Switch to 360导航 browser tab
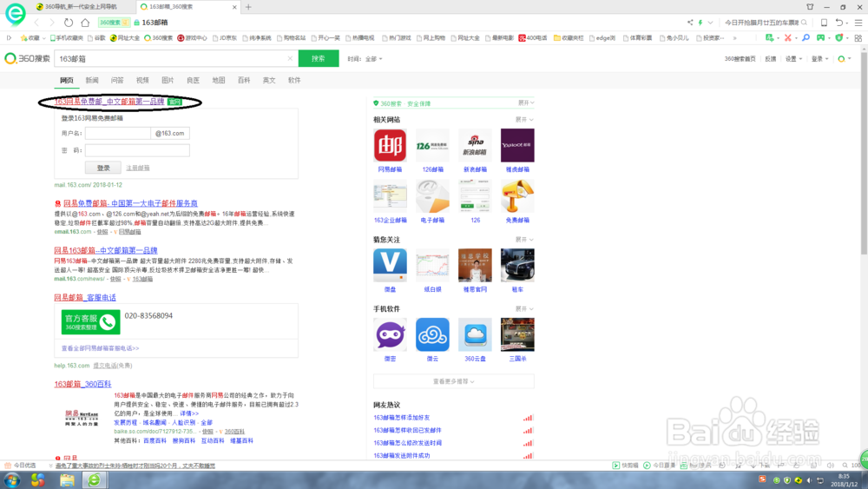The image size is (868, 489). pyautogui.click(x=81, y=7)
